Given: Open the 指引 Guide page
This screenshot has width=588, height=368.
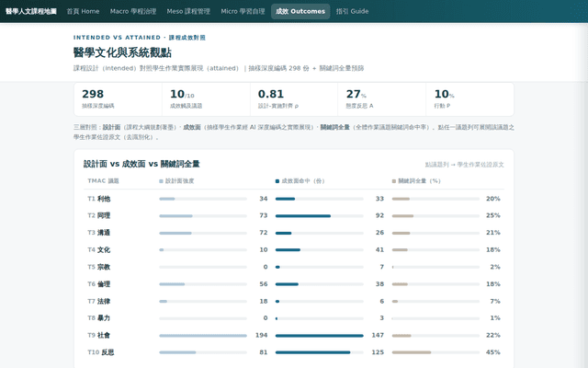Looking at the screenshot, I should tap(352, 11).
